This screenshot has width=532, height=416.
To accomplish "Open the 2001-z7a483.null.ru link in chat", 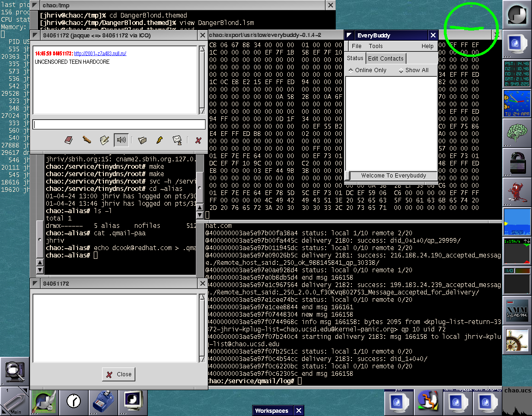I will (100, 54).
